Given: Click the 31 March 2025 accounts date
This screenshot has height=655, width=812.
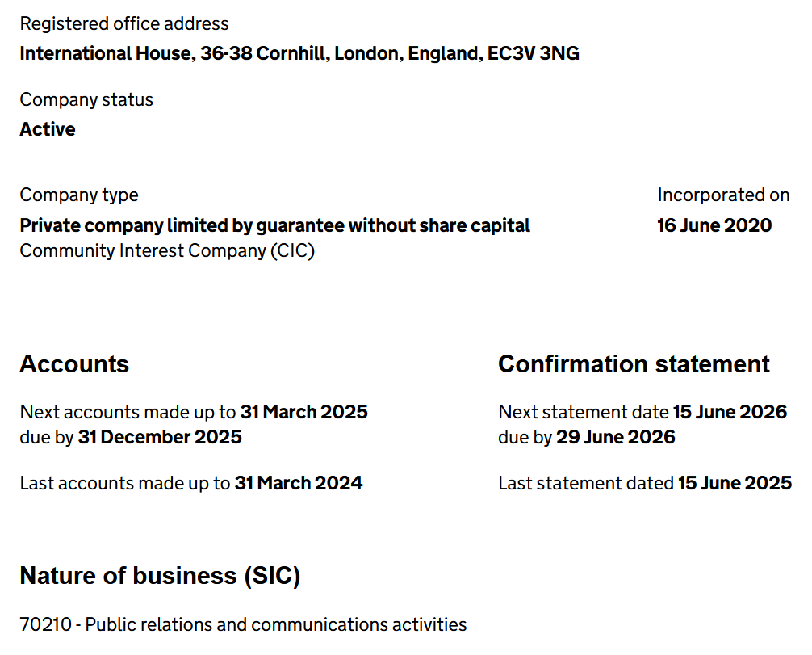Looking at the screenshot, I should click(x=303, y=412).
